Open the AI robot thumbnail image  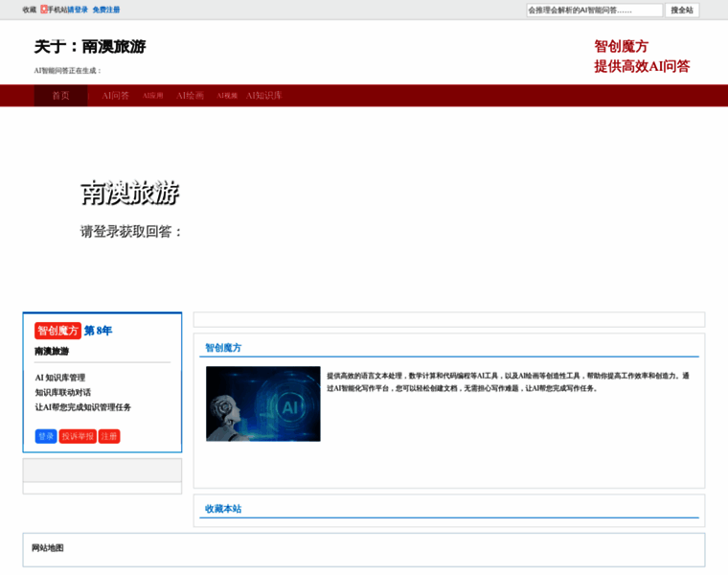click(x=263, y=403)
